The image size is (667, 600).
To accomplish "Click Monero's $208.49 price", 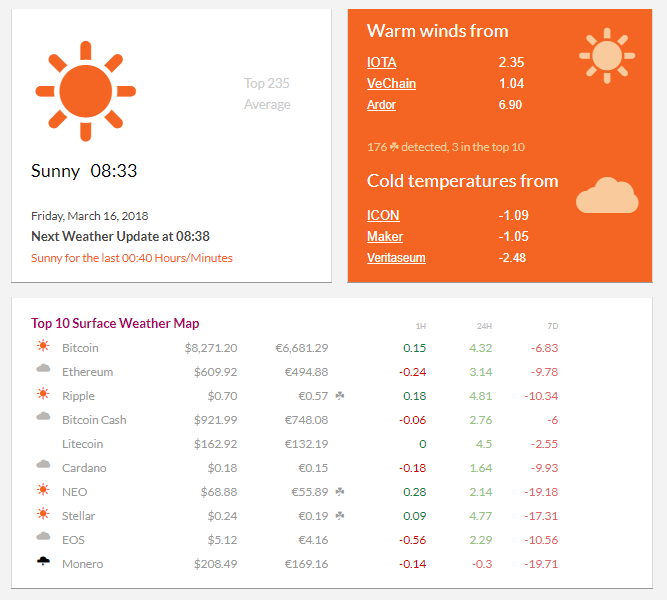I will coord(216,564).
